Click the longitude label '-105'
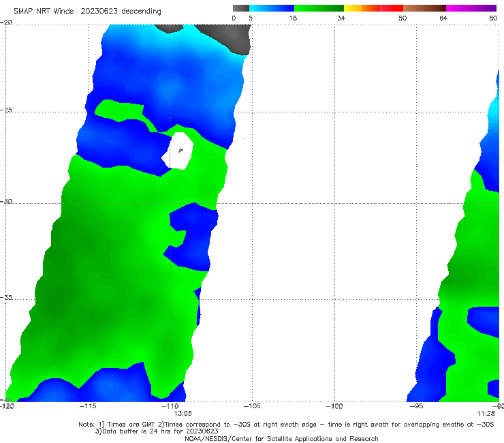 pos(252,406)
